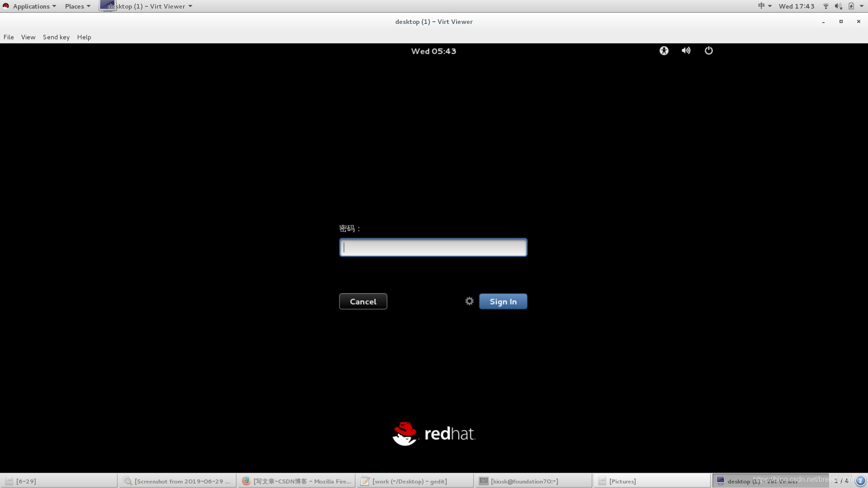This screenshot has height=488, width=868.
Task: Switch to the Pictures taskbar window
Action: pyautogui.click(x=652, y=481)
